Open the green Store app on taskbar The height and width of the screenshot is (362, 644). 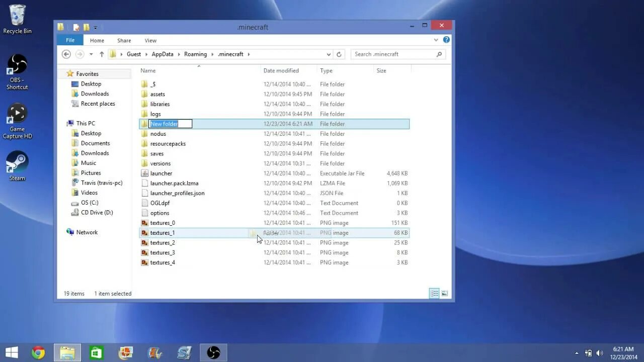[x=97, y=352]
